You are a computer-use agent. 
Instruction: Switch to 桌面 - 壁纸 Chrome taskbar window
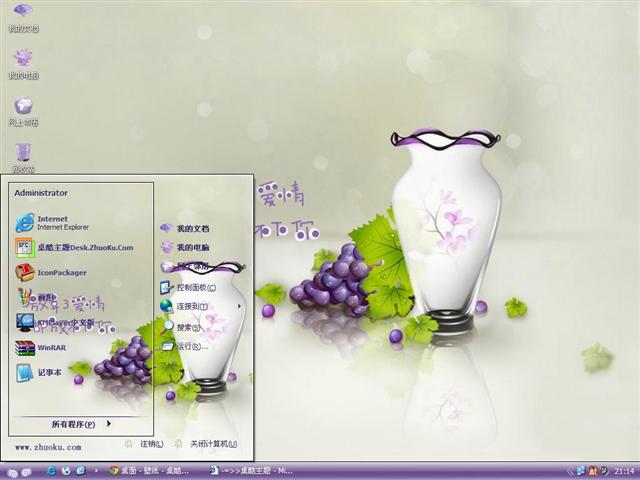pos(149,471)
